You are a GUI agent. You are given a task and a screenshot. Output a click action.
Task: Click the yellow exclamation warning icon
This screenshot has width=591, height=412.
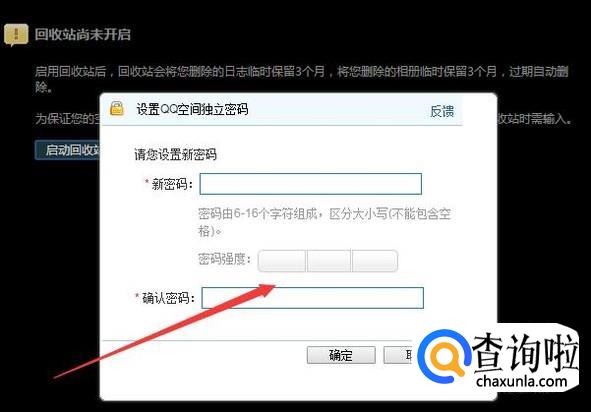tap(16, 35)
